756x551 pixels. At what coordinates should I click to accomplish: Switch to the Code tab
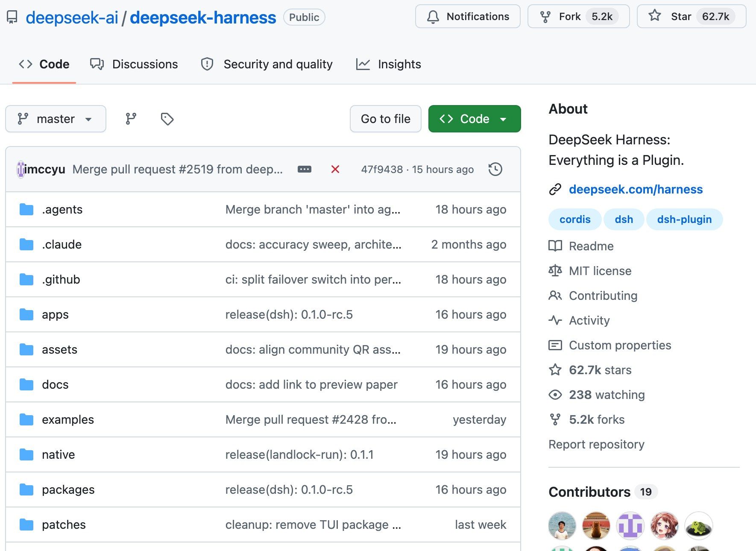[x=44, y=64]
